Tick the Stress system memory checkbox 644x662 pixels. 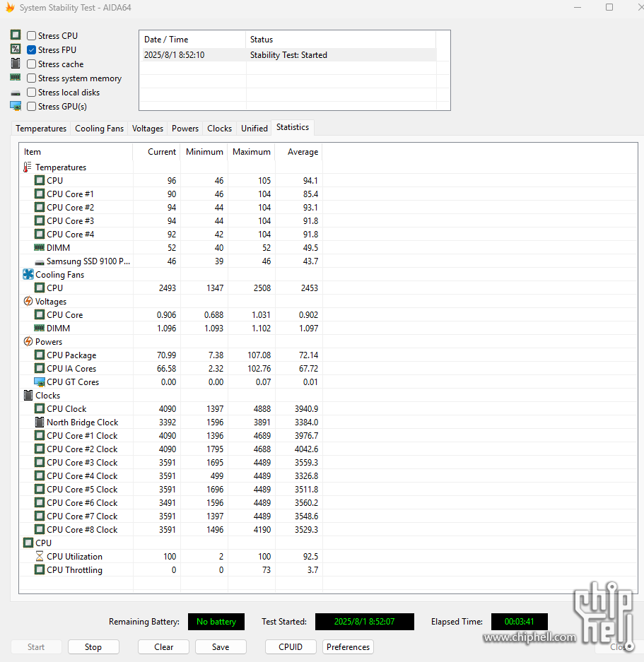pyautogui.click(x=31, y=78)
